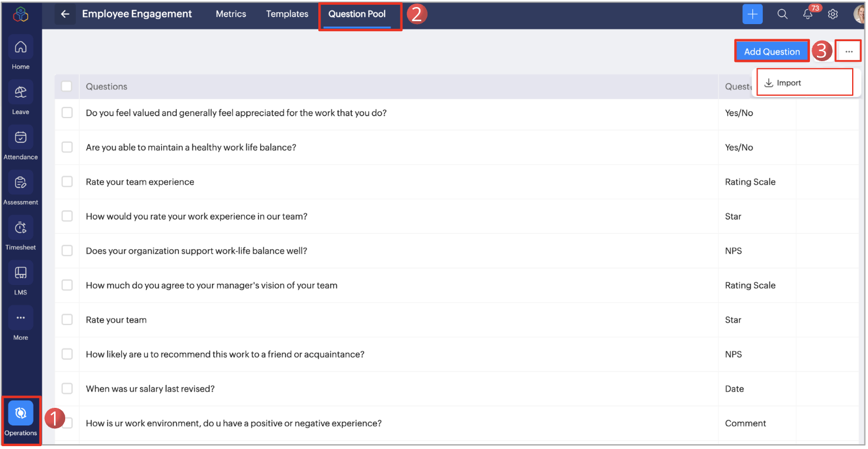Open the LMS module icon

coord(21,274)
